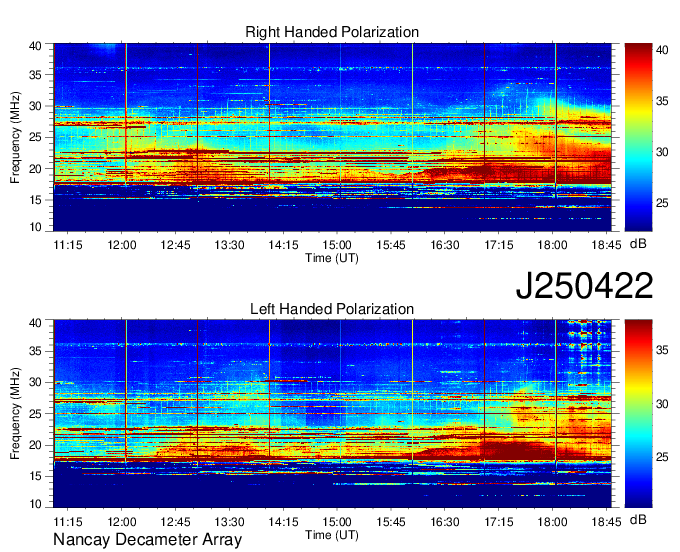Viewport: 680px width, 552px height.
Task: Click the 15:00 time tick under Left Handed plot
Action: tap(337, 521)
